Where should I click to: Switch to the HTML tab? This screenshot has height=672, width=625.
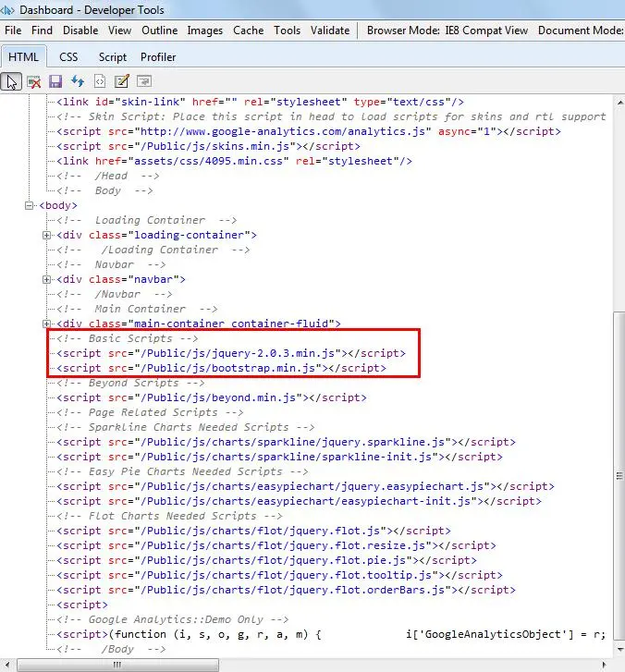[23, 57]
